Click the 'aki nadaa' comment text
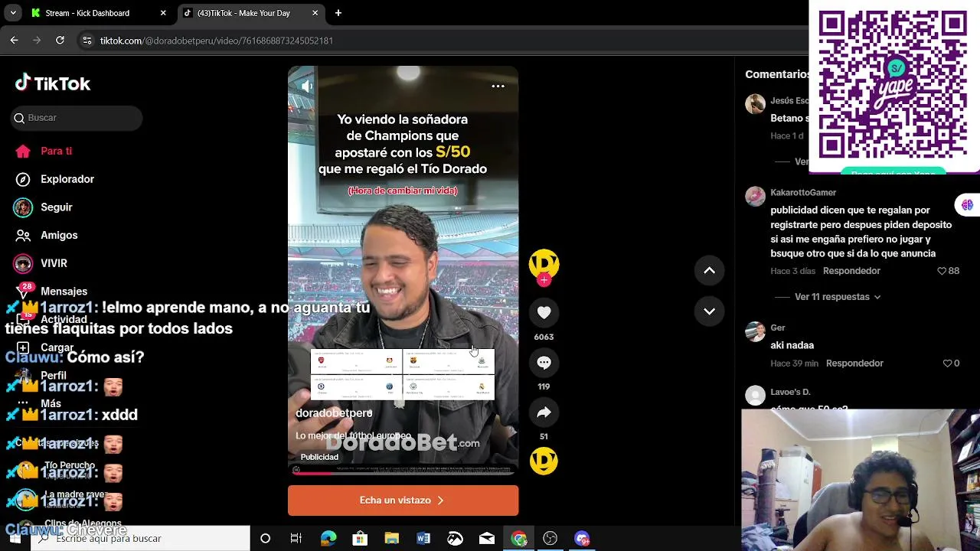980x551 pixels. [x=792, y=345]
